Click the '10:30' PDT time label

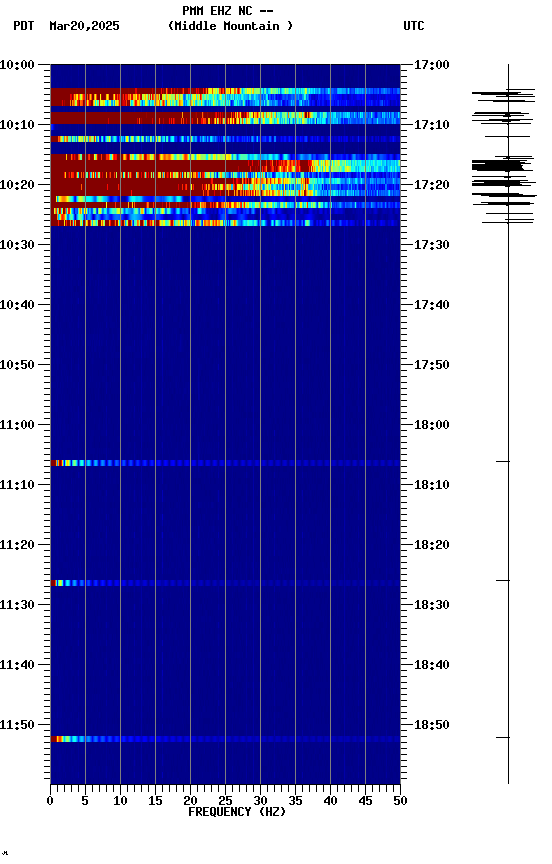(x=17, y=245)
